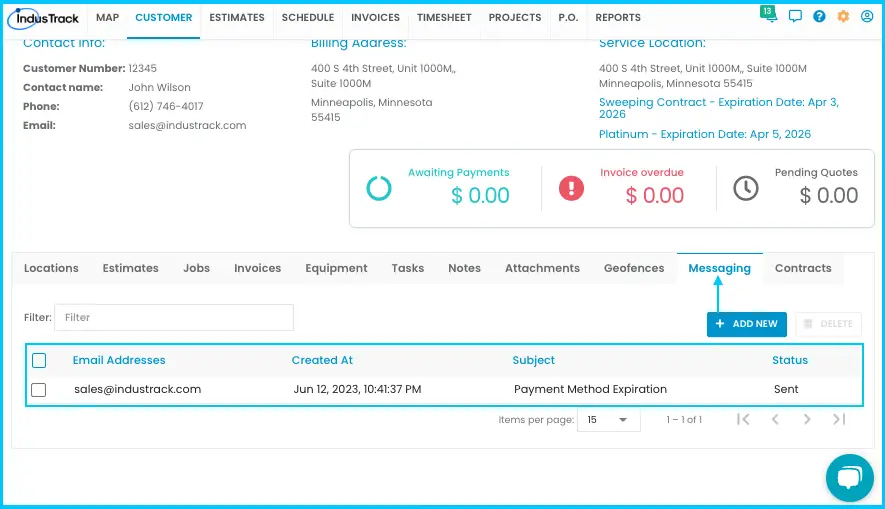
Task: Click the ADD NEW button
Action: click(747, 324)
